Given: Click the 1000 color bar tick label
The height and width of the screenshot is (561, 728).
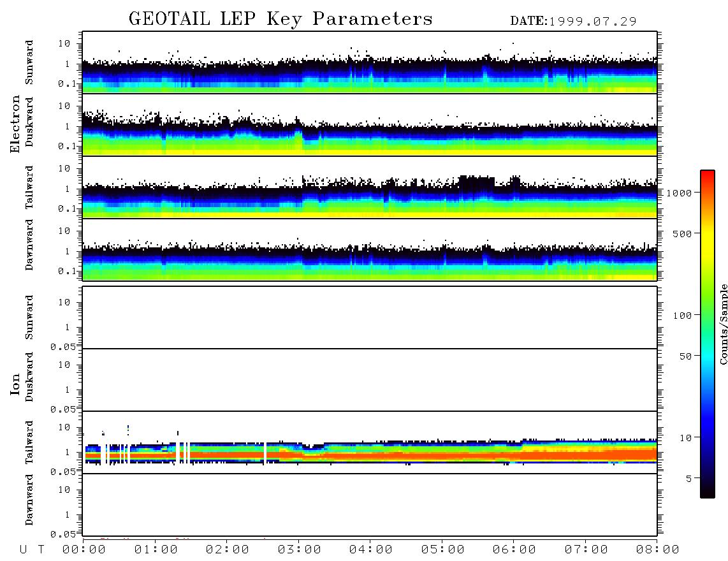Looking at the screenshot, I should (679, 193).
